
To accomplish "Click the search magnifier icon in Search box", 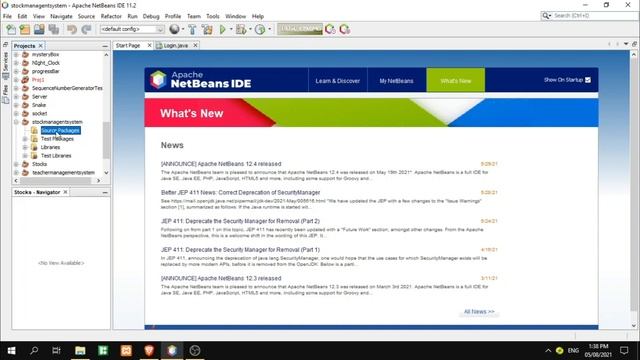I will tap(546, 16).
